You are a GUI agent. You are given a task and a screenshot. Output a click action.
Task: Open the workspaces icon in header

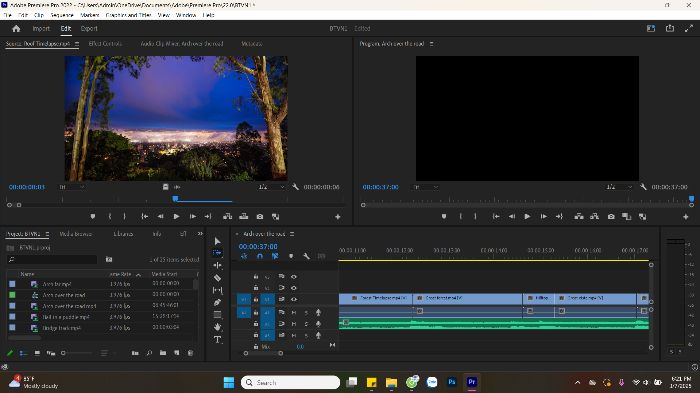[651, 28]
